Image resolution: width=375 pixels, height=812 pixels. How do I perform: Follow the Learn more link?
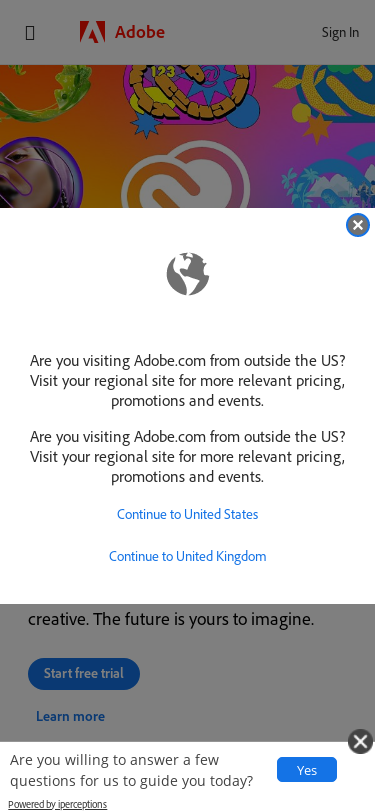70,716
